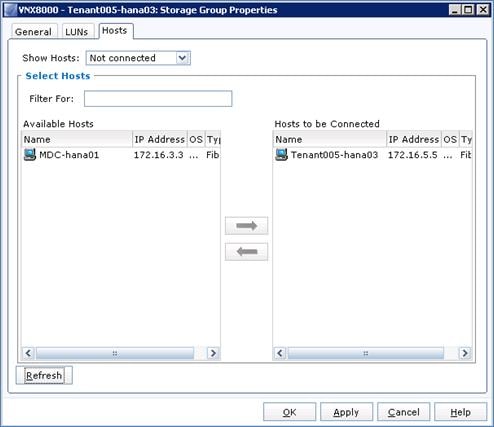This screenshot has width=494, height=427.
Task: Select MDC-hana01 in Available Hosts
Action: tap(69, 155)
